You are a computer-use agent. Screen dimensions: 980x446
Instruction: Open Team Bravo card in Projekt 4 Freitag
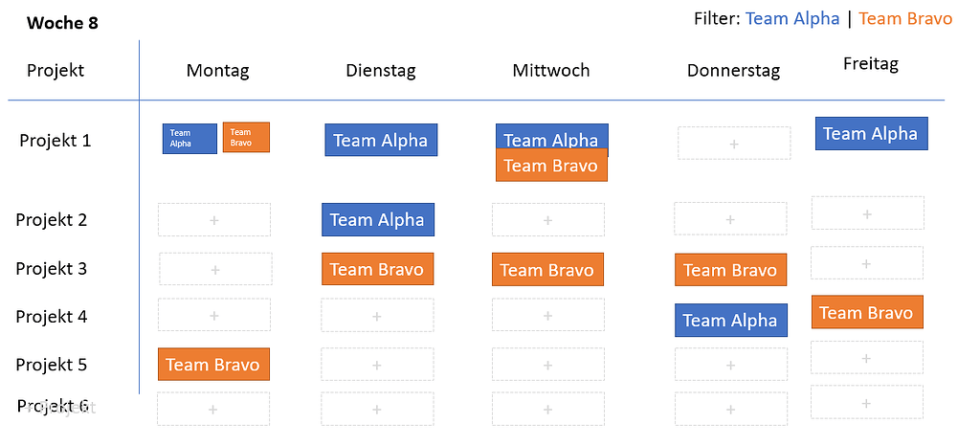[x=867, y=312]
